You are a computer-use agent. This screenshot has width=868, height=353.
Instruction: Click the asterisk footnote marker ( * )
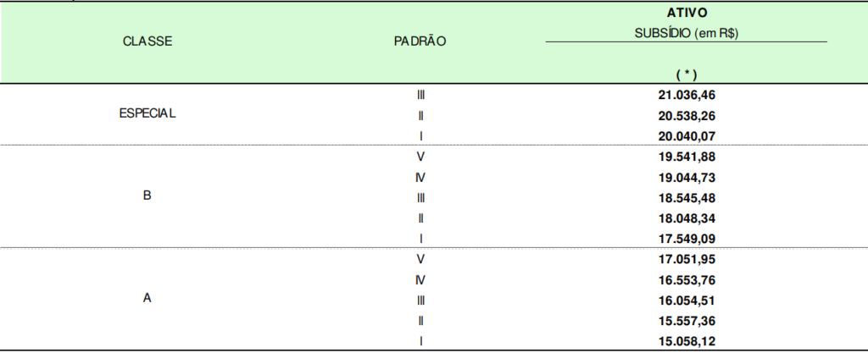click(687, 74)
